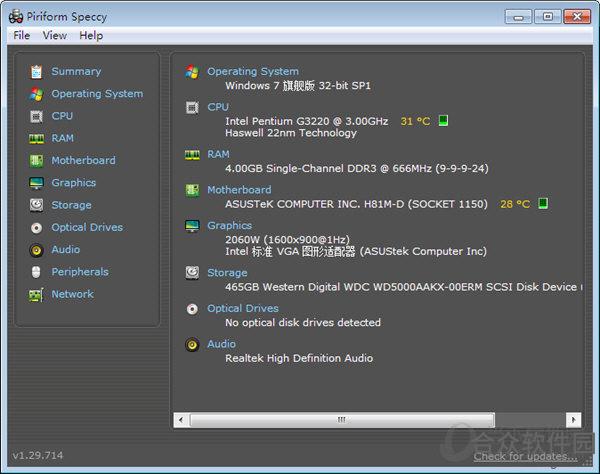Click the Intel Pentium G3220 @ 3.00GHz text

pos(307,121)
